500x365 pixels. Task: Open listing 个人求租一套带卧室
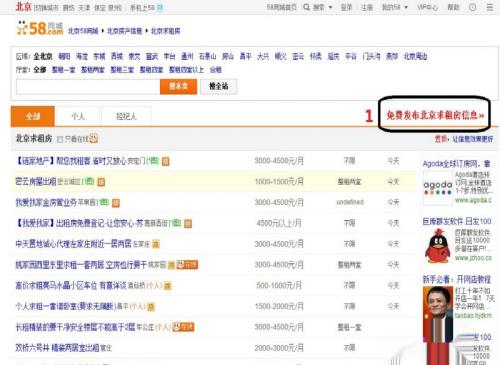65,306
